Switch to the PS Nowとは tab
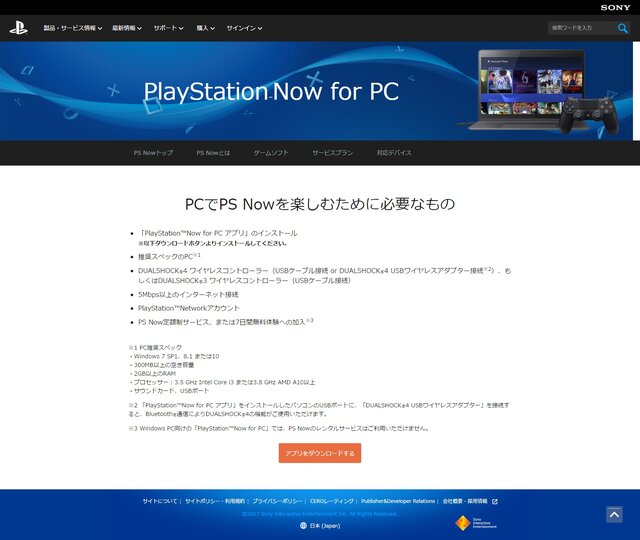 tap(213, 153)
